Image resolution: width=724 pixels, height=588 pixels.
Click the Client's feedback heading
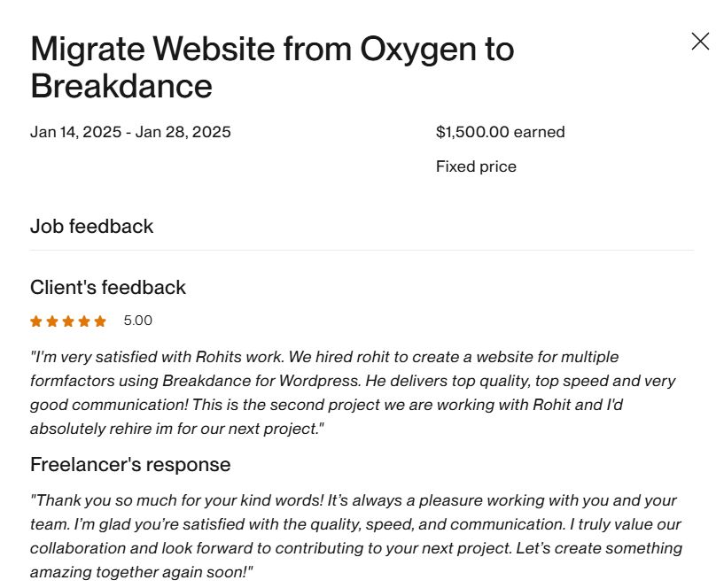click(x=108, y=287)
